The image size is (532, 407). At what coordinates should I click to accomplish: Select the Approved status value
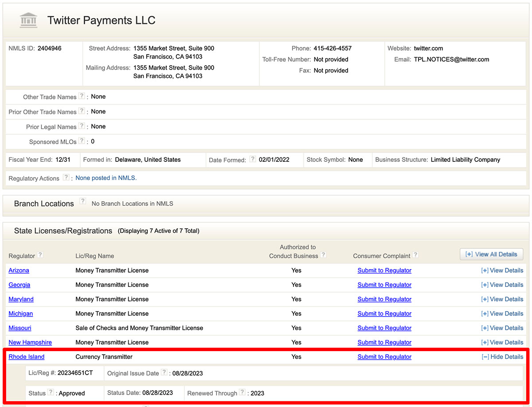click(x=72, y=393)
